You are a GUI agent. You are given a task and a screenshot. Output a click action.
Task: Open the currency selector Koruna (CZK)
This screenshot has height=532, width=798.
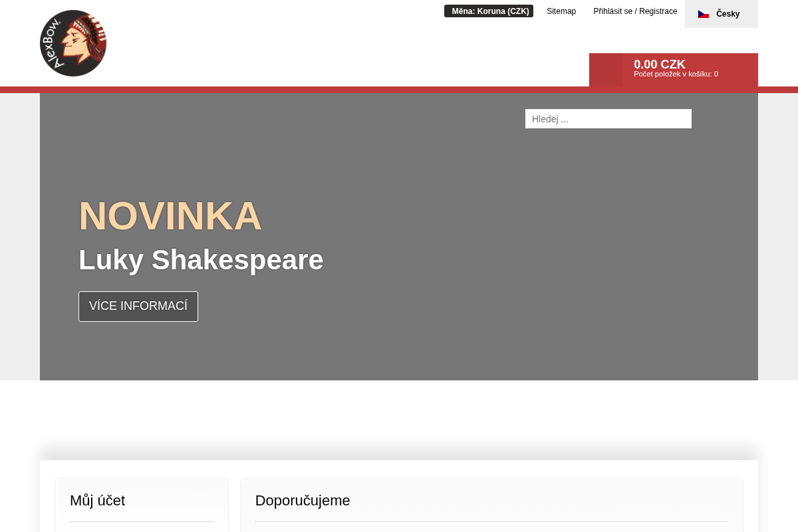tap(489, 11)
